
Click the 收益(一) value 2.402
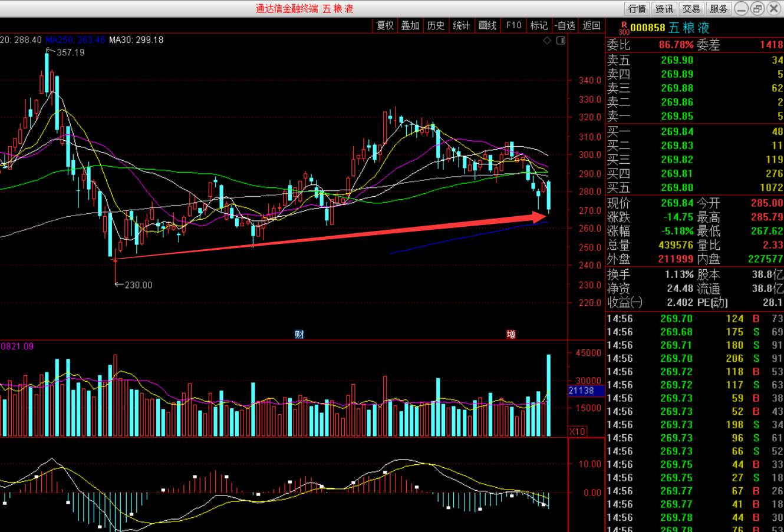pos(680,303)
